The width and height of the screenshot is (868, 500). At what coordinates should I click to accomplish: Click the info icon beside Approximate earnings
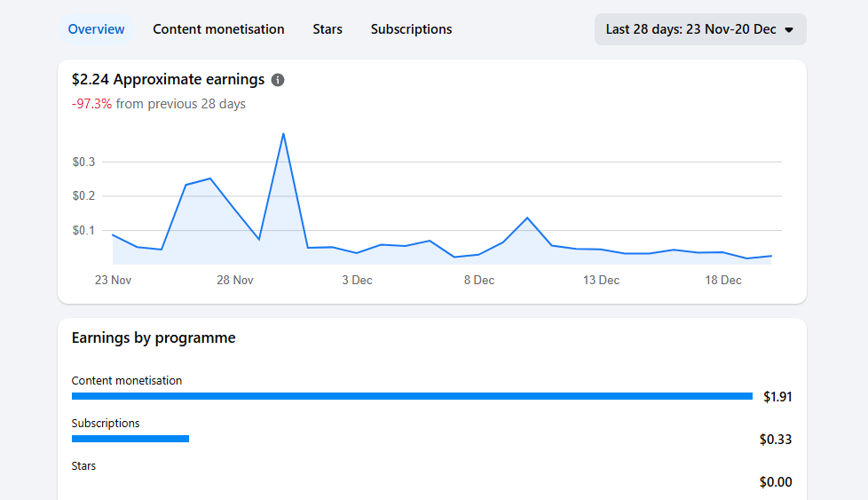tap(278, 80)
